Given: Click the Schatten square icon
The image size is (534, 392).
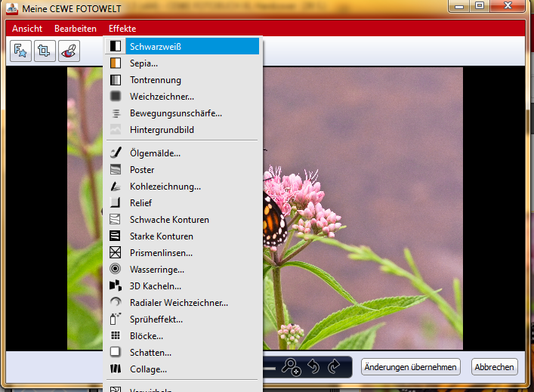Looking at the screenshot, I should [x=115, y=352].
